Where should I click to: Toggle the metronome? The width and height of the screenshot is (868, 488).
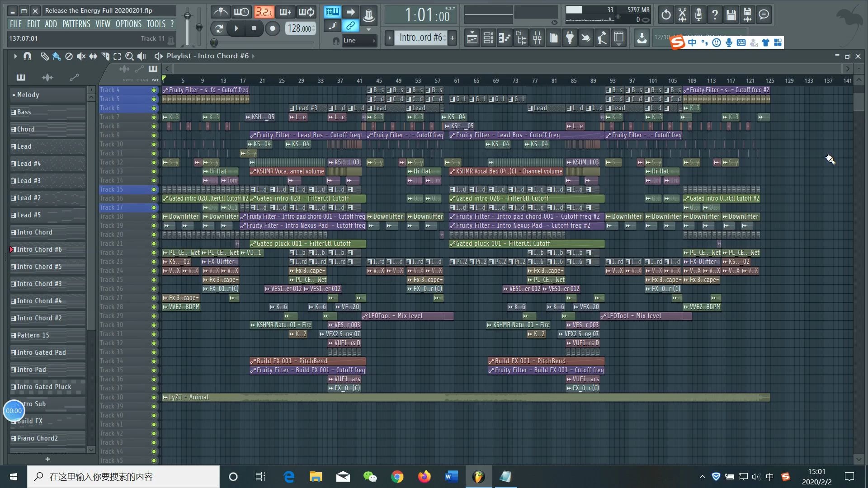coord(221,12)
